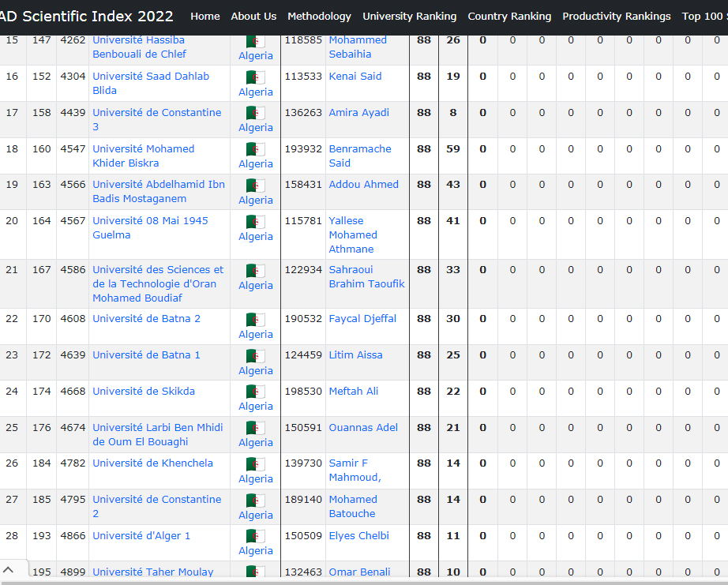Open University Ranking in navigation bar
Screen dimensions: 728x585
click(409, 16)
